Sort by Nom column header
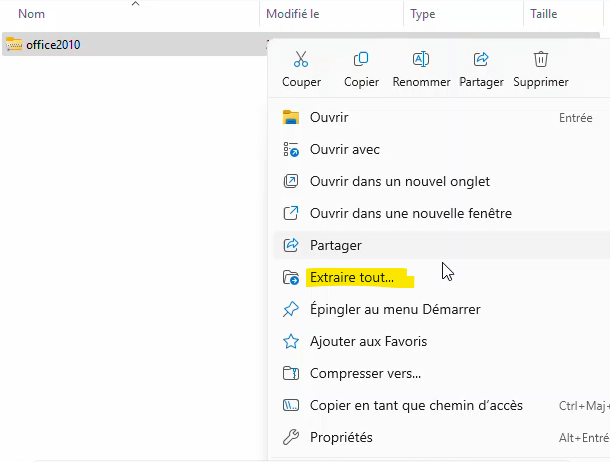The width and height of the screenshot is (610, 462). pyautogui.click(x=32, y=14)
